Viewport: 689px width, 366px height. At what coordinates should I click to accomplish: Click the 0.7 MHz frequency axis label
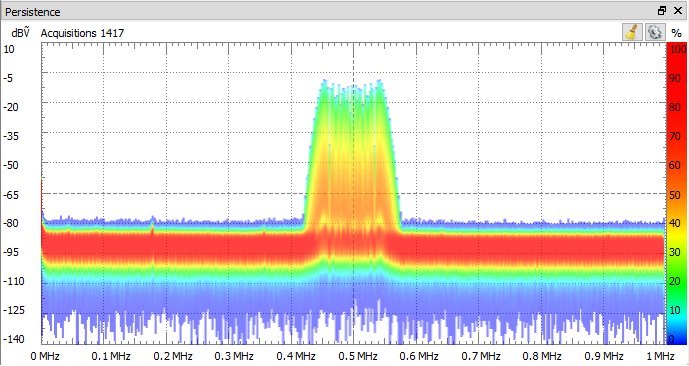pyautogui.click(x=482, y=355)
